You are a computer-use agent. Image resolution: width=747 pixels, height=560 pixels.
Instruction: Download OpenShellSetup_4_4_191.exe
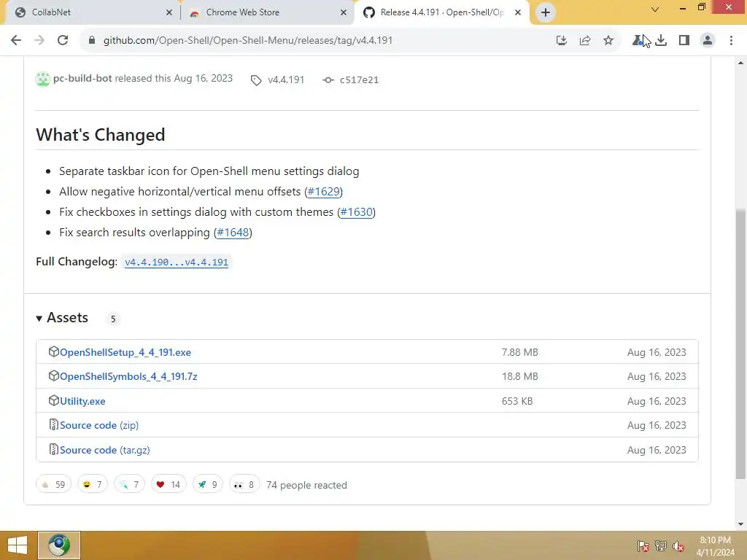(125, 352)
